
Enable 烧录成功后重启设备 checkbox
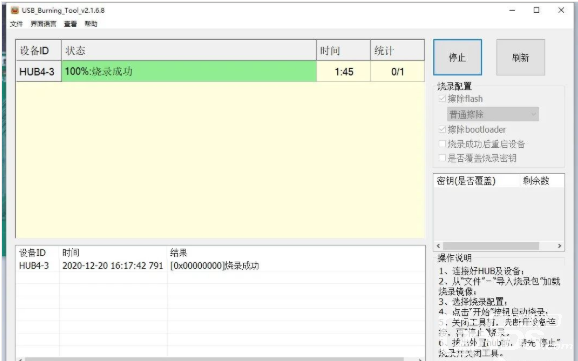coord(442,144)
